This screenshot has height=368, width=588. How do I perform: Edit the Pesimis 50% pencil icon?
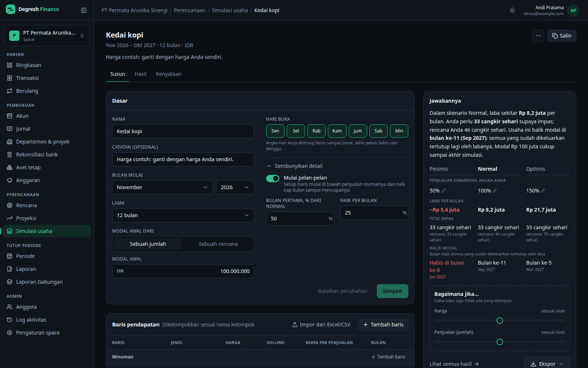(444, 191)
